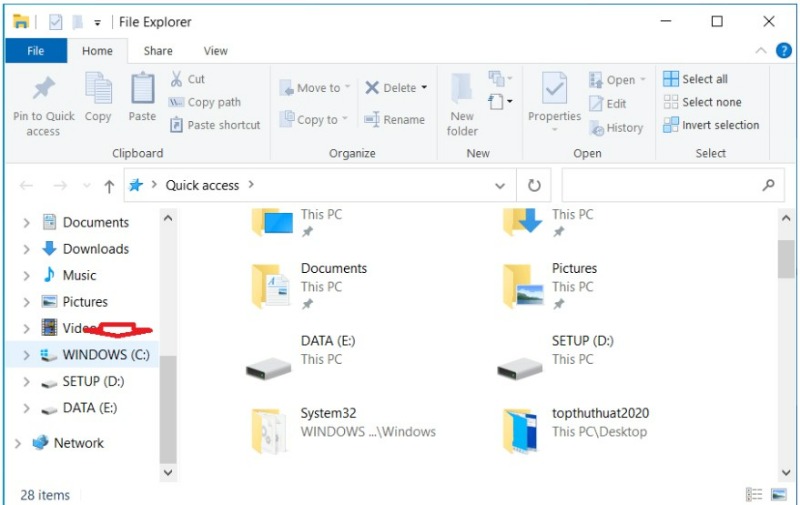This screenshot has width=800, height=505.
Task: Click the Copy ribbon icon
Action: point(98,88)
